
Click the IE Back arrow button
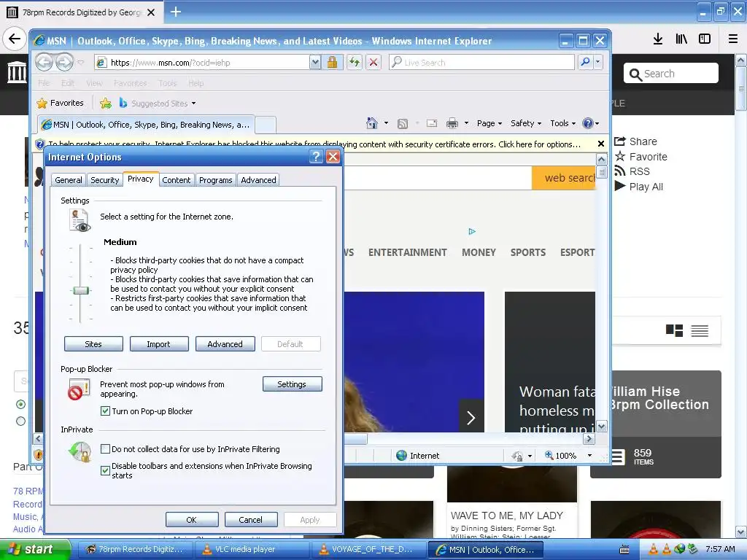tap(44, 63)
